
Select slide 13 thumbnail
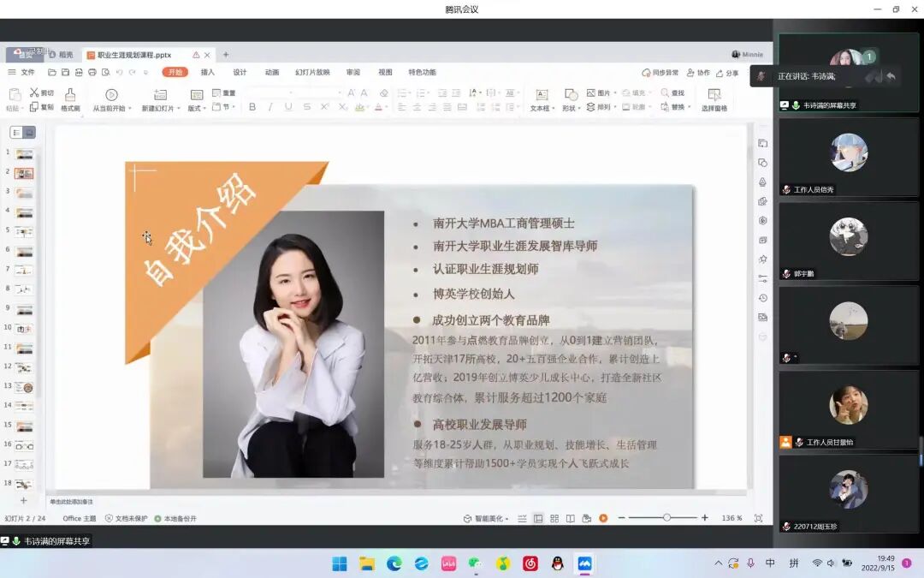[x=24, y=388]
